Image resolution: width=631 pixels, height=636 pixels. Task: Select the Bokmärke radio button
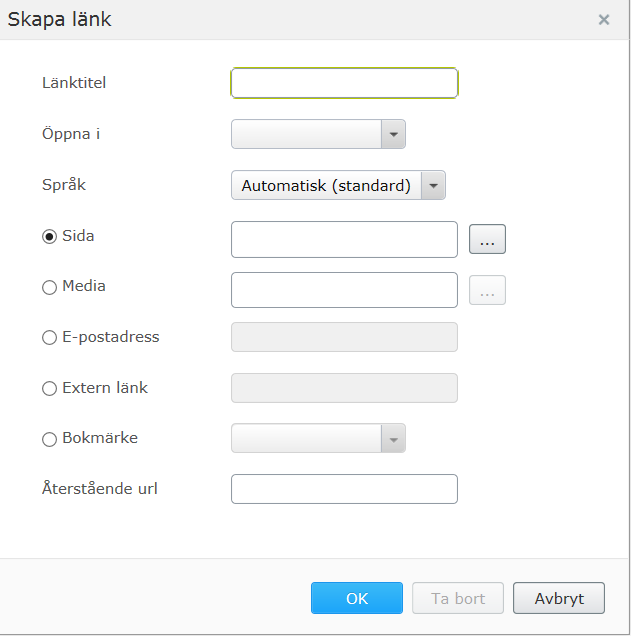coord(49,439)
